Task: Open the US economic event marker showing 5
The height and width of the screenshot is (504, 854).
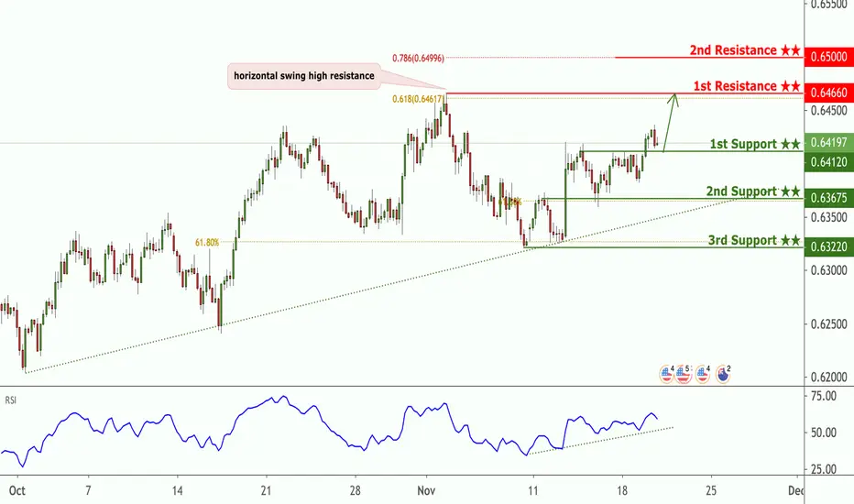Action: tap(684, 374)
